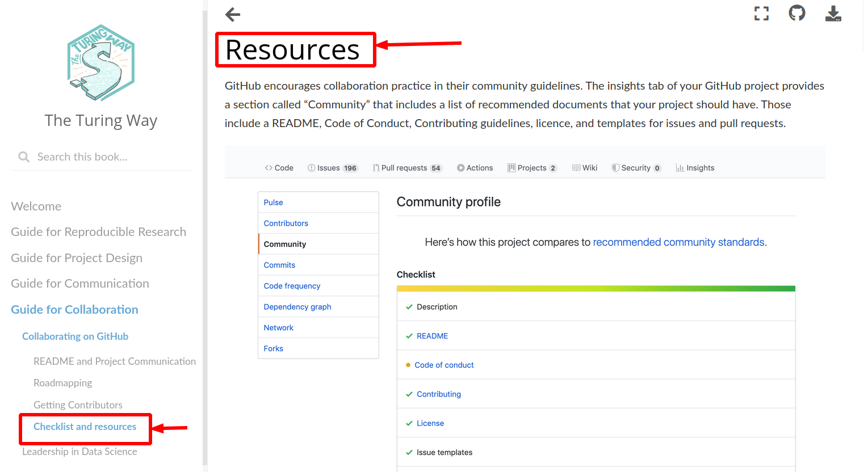This screenshot has width=868, height=472.
Task: Select Commits in insights menu
Action: [x=318, y=265]
